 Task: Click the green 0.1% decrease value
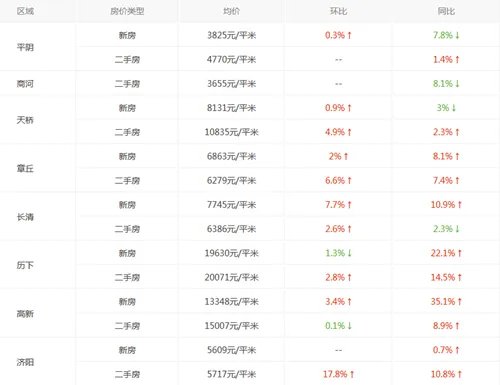(x=338, y=326)
